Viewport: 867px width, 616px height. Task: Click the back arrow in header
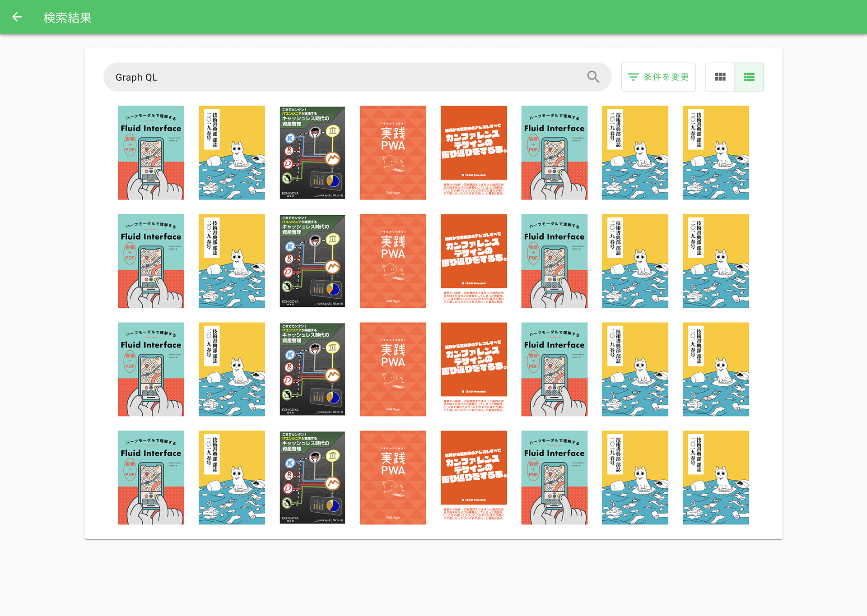point(17,17)
